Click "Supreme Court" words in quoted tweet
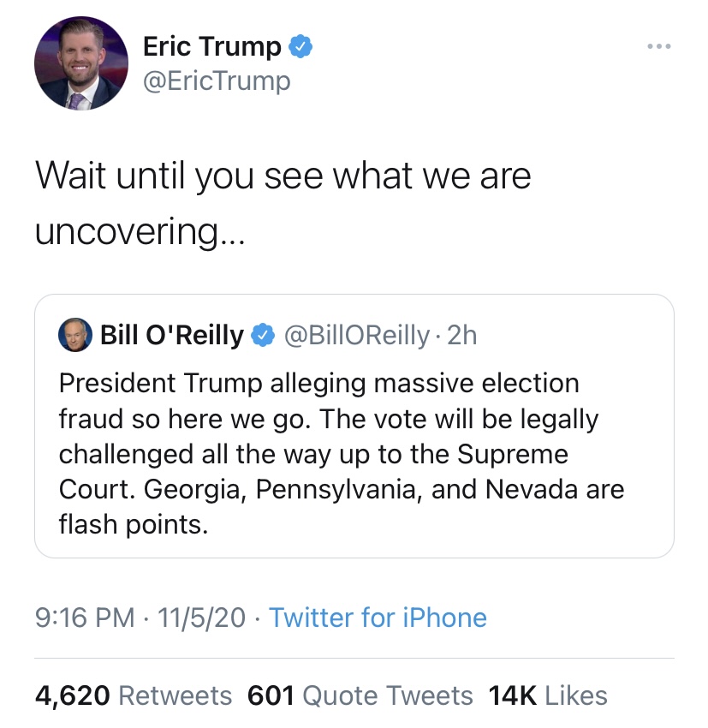Screen dimensions: 708x728 click(x=514, y=454)
